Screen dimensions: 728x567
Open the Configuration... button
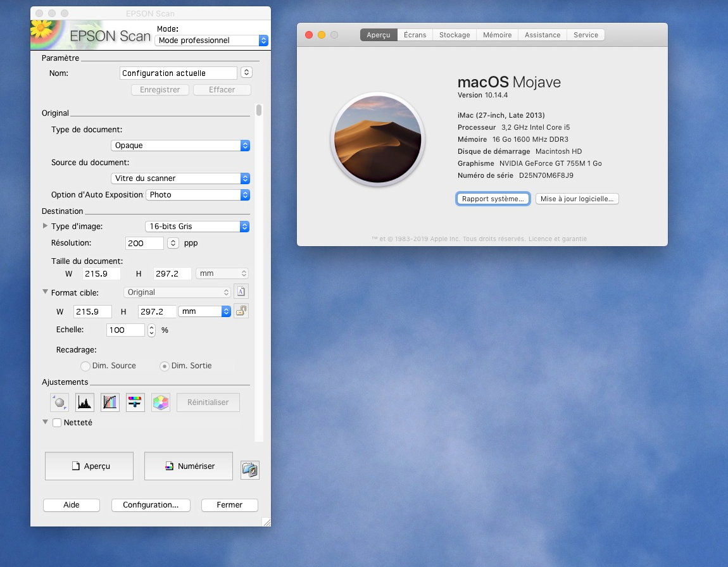coord(151,505)
